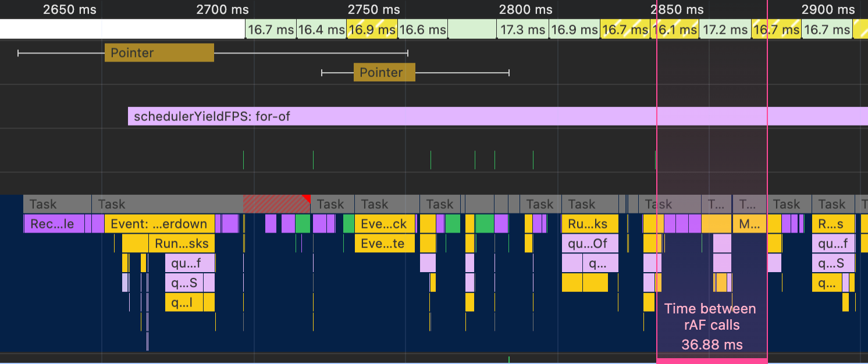The width and height of the screenshot is (868, 364).
Task: Select the 16.4 ms frame
Action: [322, 29]
